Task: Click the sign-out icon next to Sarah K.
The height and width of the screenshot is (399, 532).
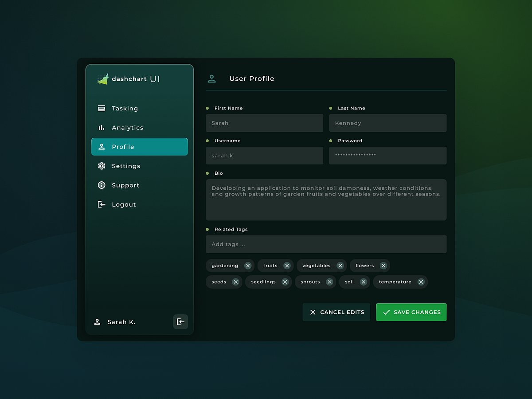Action: point(180,322)
